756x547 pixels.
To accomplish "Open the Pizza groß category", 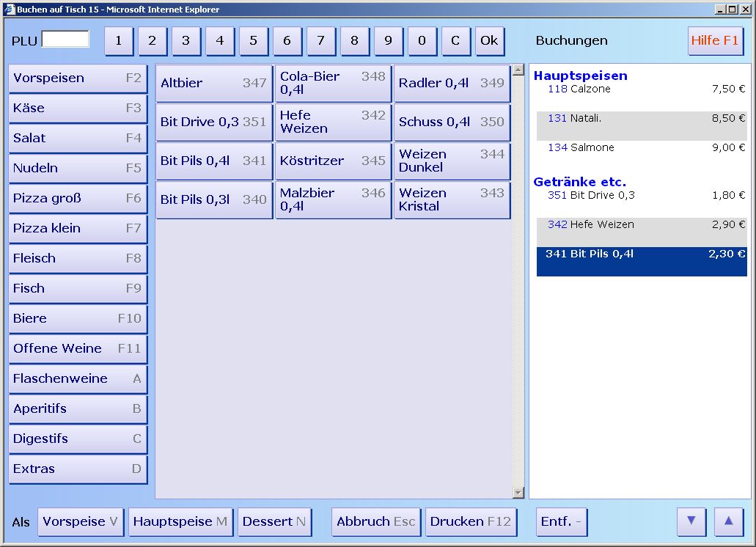I will coord(77,199).
